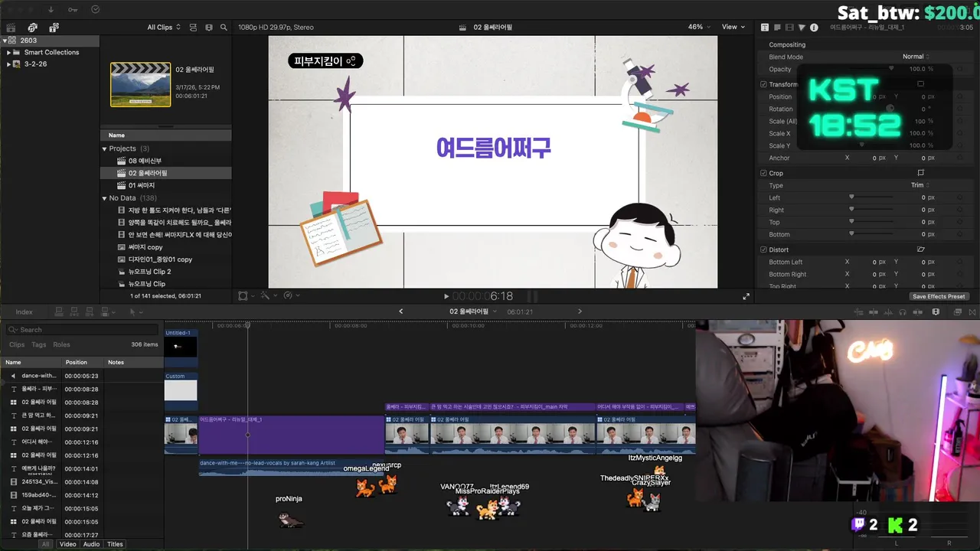The image size is (980, 551).
Task: Filter index by Video
Action: coord(68,544)
